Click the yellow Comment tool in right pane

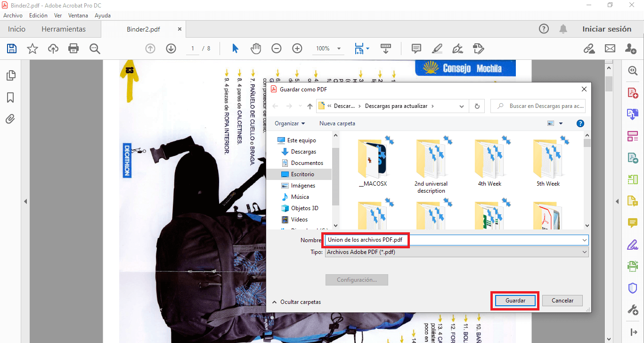pyautogui.click(x=632, y=222)
